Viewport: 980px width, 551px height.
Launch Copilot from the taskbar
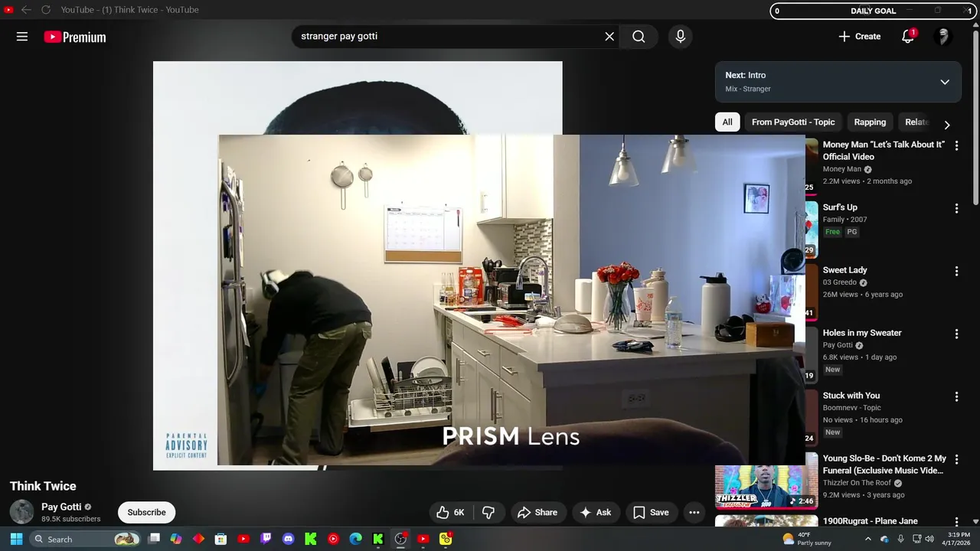[x=176, y=539]
